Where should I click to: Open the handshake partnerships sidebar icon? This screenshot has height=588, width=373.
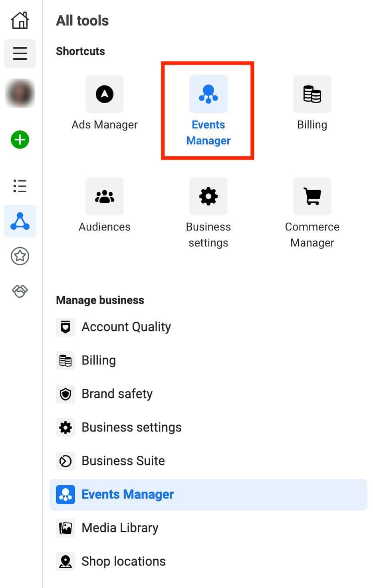pos(20,291)
